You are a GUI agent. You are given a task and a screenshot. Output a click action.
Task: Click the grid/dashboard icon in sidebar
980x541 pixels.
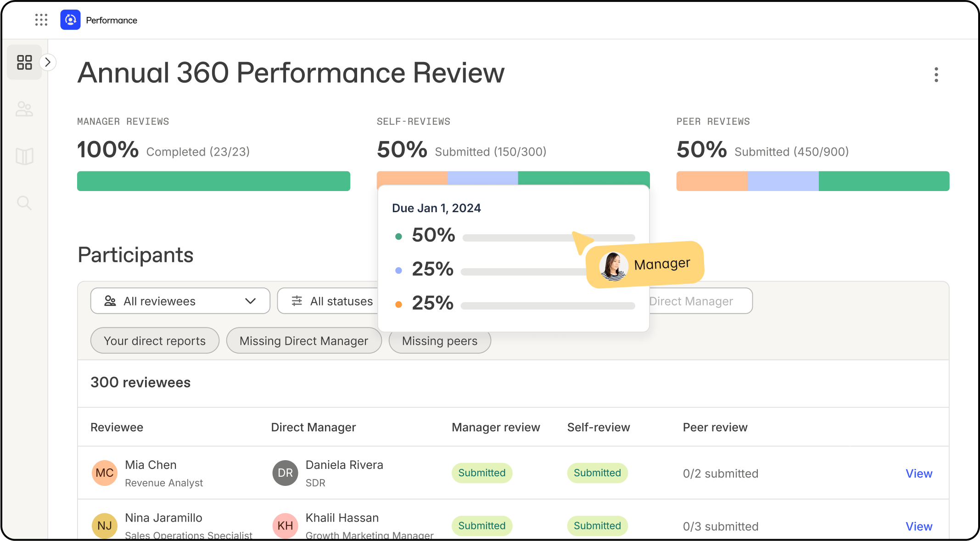click(25, 62)
